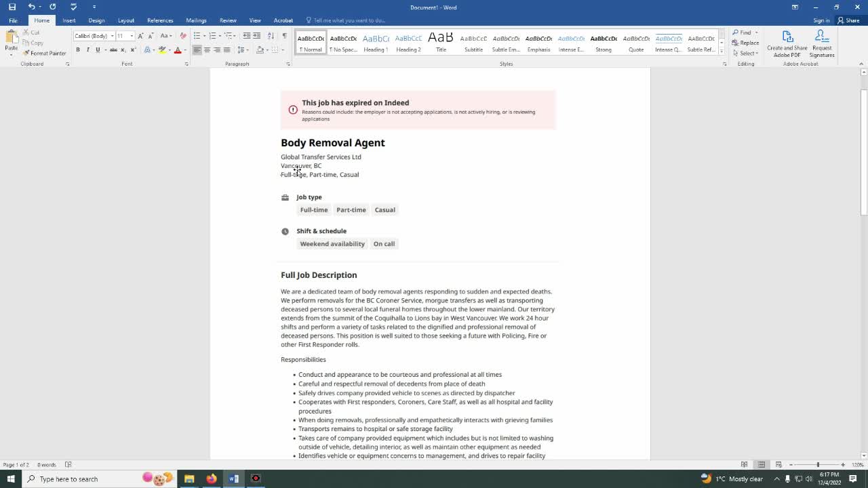Switch to Read Mode view in status bar

pos(744,465)
